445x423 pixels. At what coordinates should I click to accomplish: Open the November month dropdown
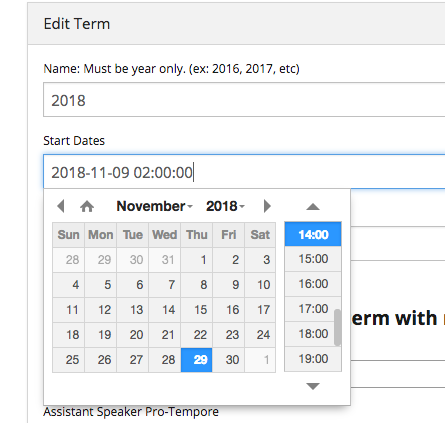tap(154, 206)
